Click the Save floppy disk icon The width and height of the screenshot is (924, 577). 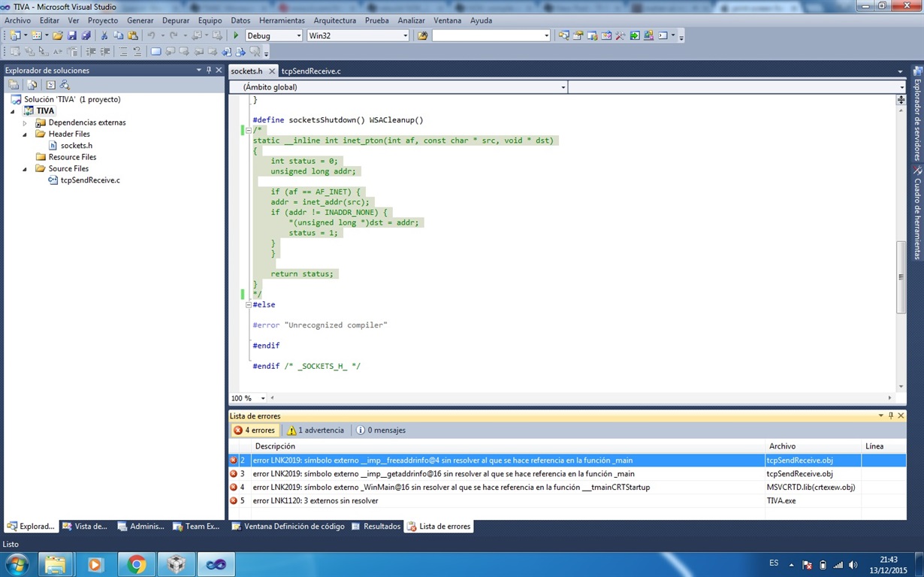(72, 35)
